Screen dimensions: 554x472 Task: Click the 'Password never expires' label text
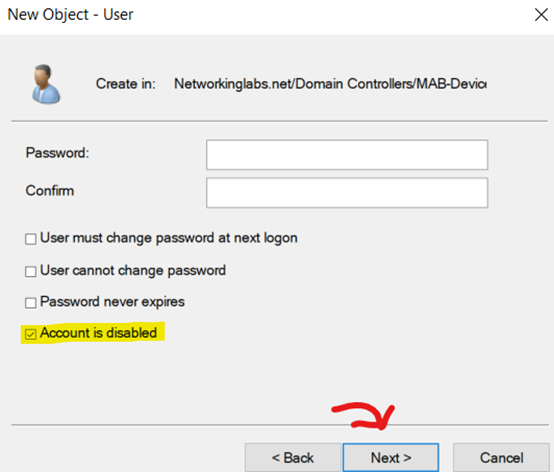coord(112,302)
